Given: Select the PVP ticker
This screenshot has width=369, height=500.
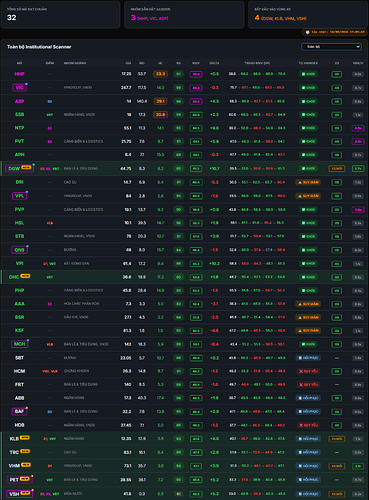Looking at the screenshot, I should (x=19, y=210).
